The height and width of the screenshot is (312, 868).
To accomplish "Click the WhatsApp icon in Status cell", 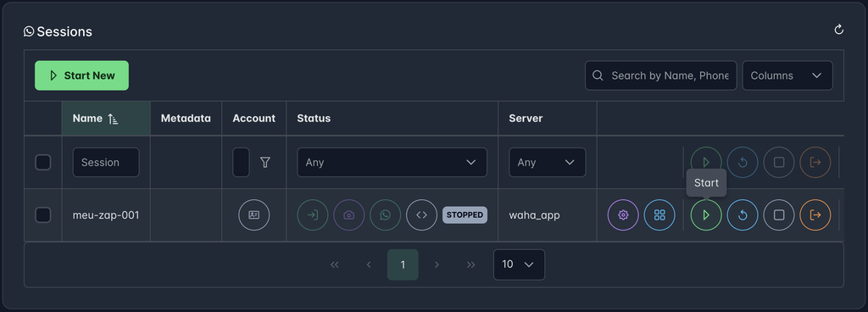I will pos(386,215).
